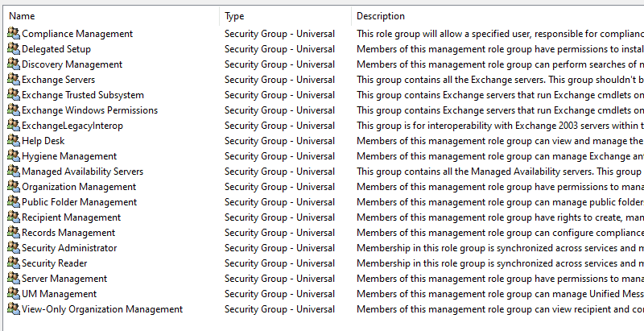Click the Delegated Setup group icon
644x331 pixels.
coord(14,49)
